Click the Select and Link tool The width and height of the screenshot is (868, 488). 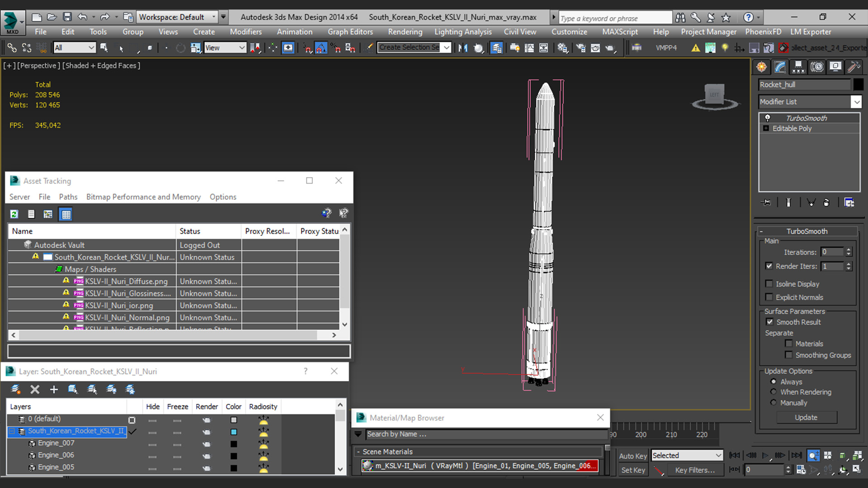pos(12,47)
